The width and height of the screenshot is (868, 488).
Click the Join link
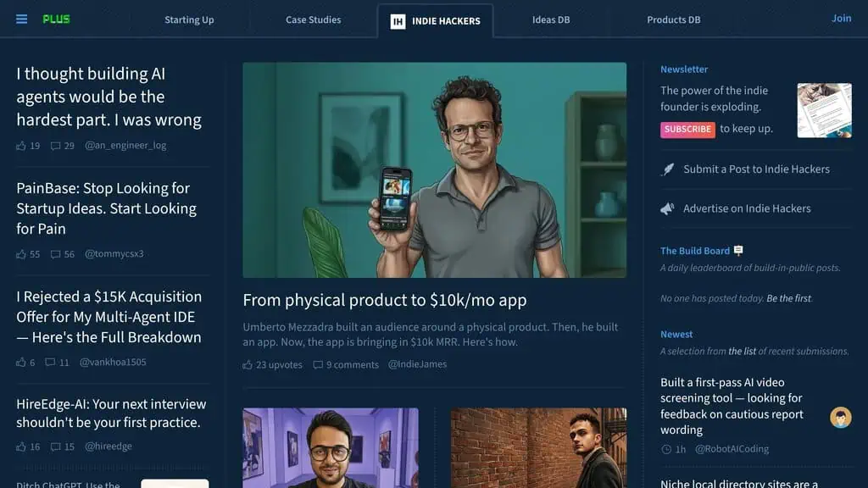pos(842,19)
